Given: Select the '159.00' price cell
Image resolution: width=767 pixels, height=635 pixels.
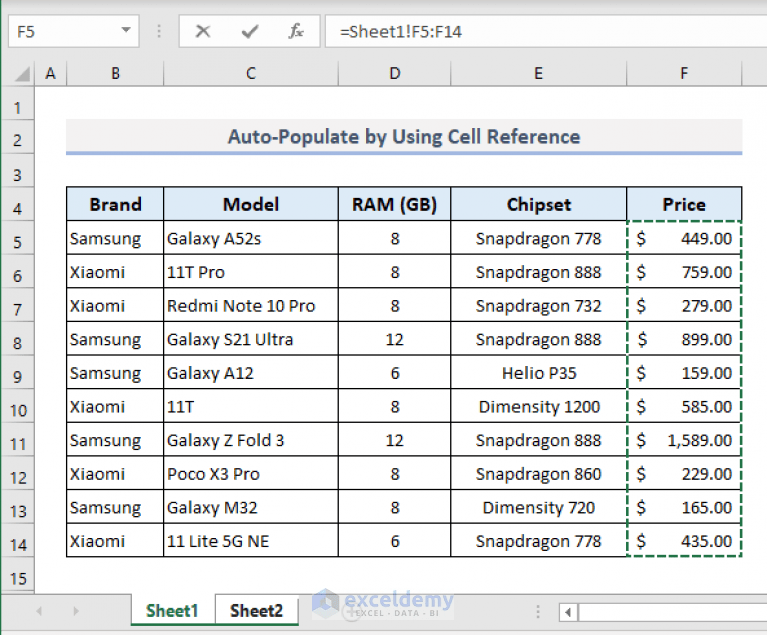Looking at the screenshot, I should pos(684,373).
